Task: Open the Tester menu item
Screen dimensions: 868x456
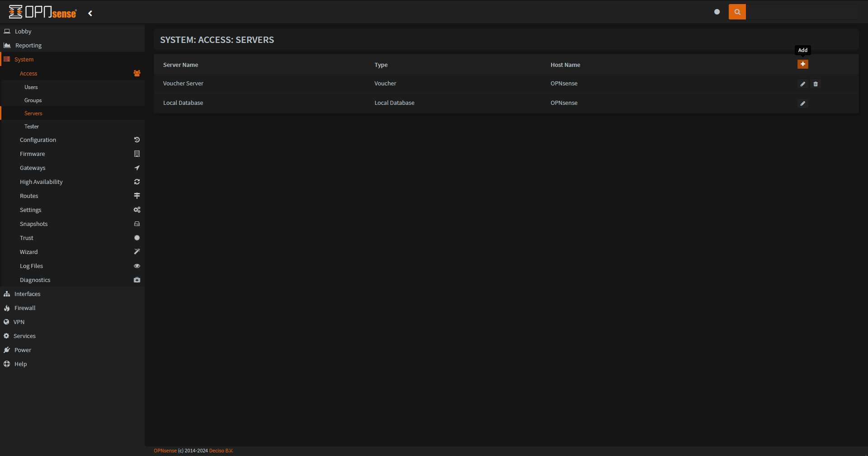Action: [32, 127]
